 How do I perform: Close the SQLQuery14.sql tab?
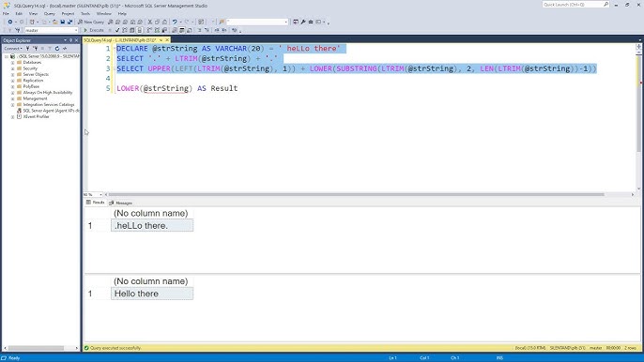167,40
